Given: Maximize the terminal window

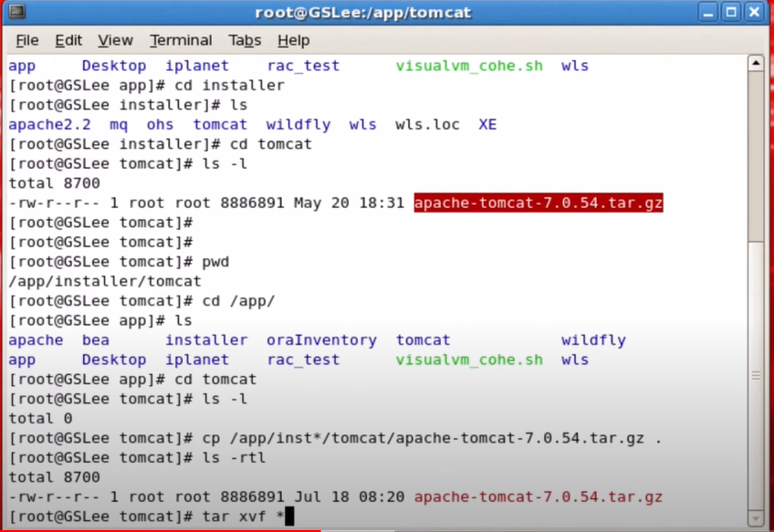Looking at the screenshot, I should tap(731, 12).
